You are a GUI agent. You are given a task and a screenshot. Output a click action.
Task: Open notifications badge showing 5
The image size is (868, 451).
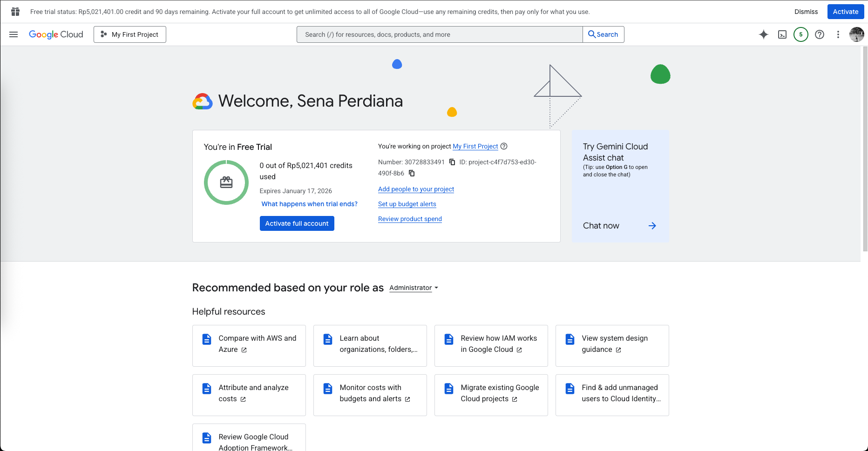pos(801,34)
